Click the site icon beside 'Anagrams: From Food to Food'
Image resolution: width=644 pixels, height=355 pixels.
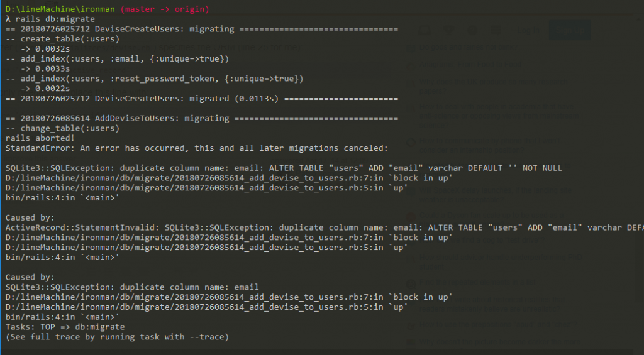tap(411, 65)
